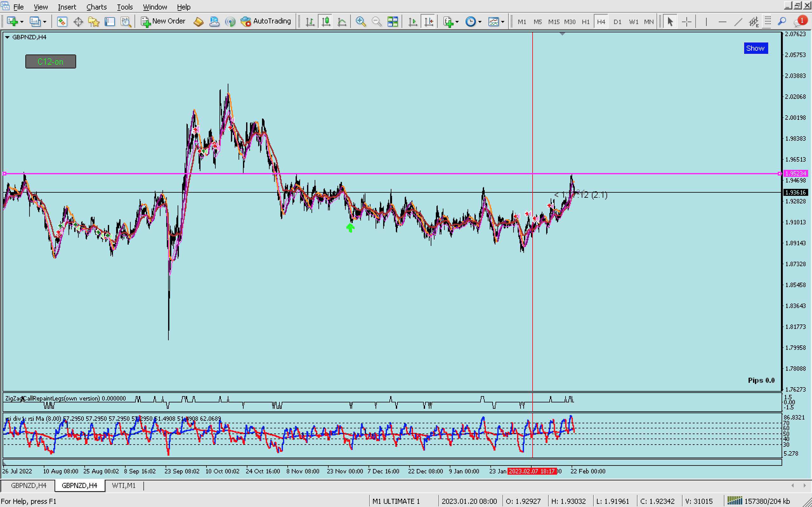
Task: Select the line chart mode icon
Action: coord(342,22)
